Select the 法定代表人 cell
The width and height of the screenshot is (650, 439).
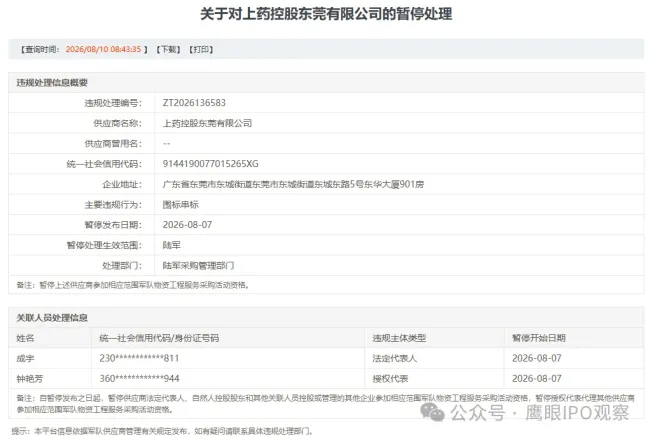(395, 358)
